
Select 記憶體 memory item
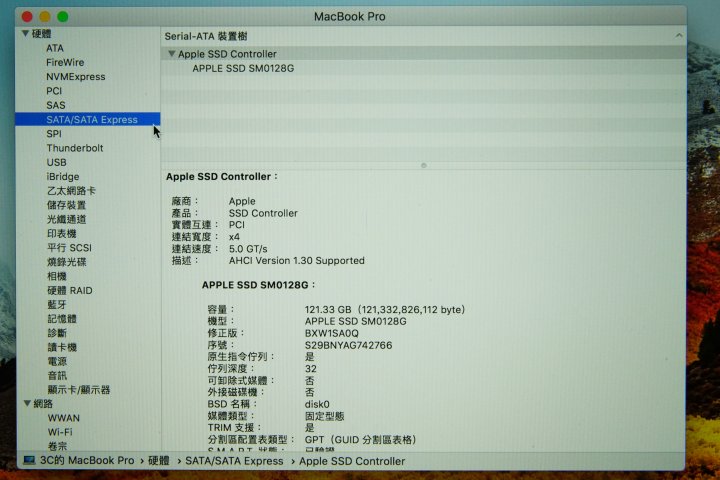pyautogui.click(x=62, y=319)
